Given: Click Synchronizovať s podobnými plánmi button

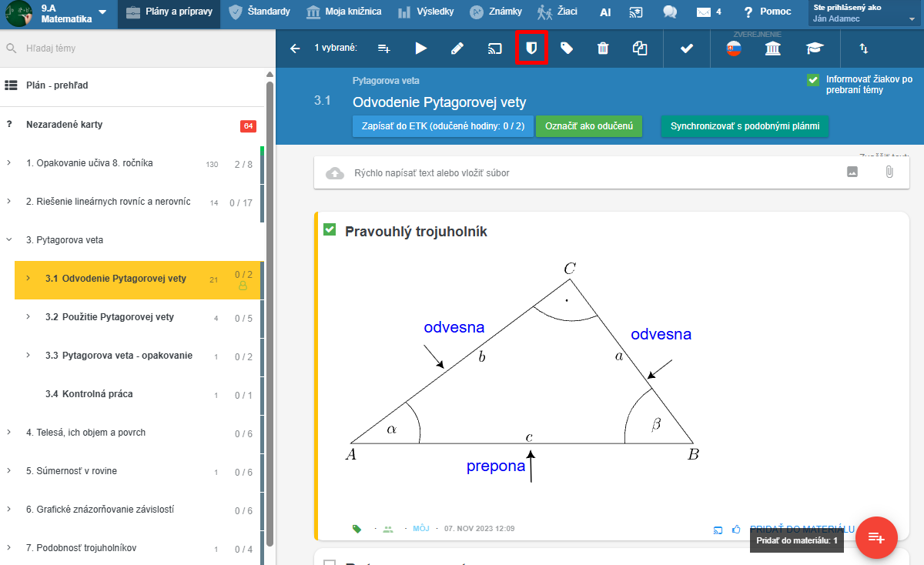Looking at the screenshot, I should tap(745, 126).
